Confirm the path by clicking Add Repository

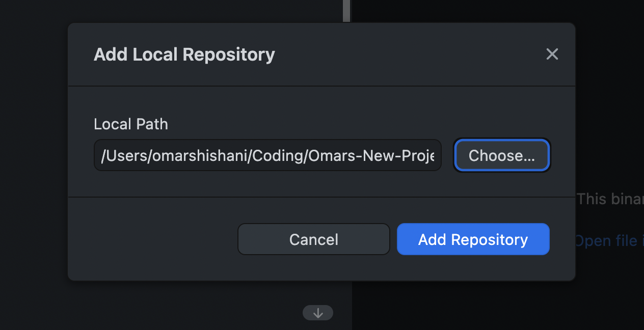pos(473,239)
